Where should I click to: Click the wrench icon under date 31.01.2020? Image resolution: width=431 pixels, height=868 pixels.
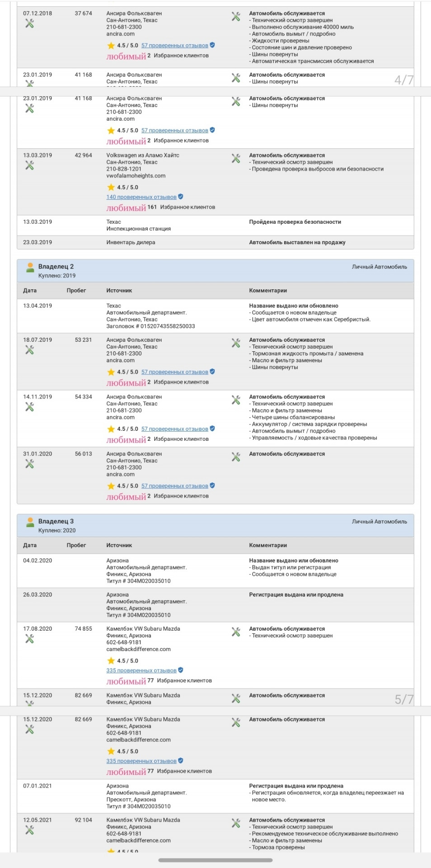click(x=29, y=463)
